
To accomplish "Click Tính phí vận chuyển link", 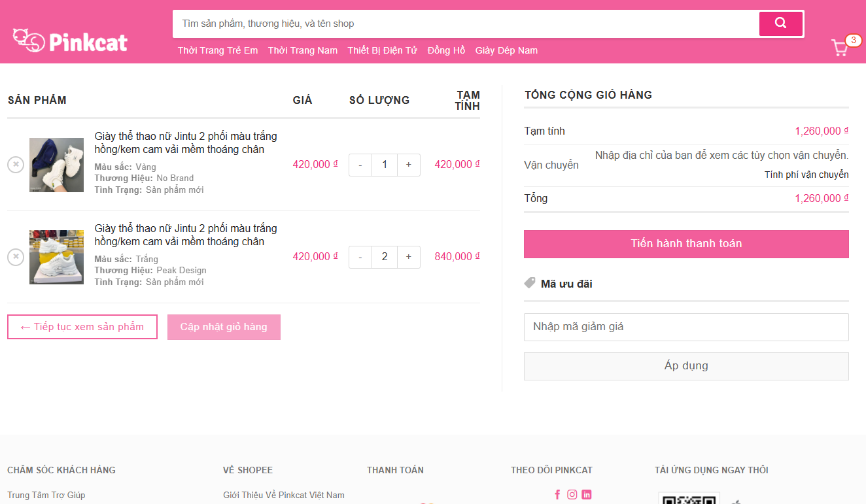I will 806,175.
